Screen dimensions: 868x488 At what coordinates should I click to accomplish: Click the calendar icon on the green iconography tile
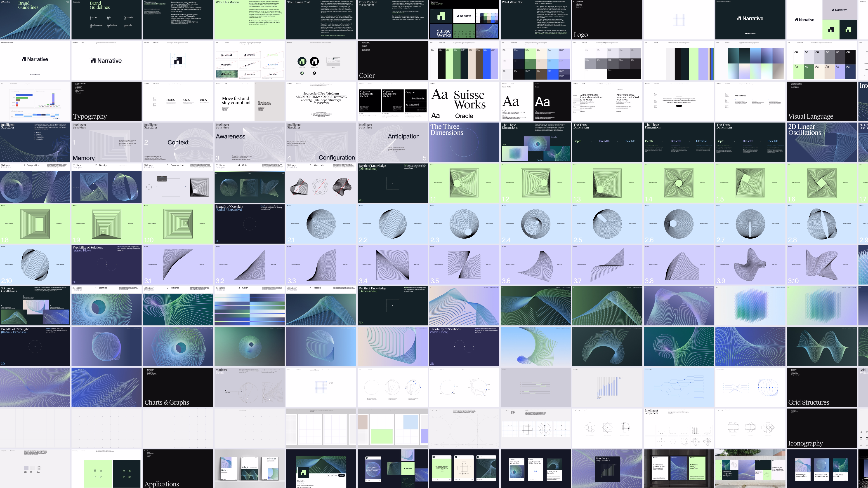point(95,471)
